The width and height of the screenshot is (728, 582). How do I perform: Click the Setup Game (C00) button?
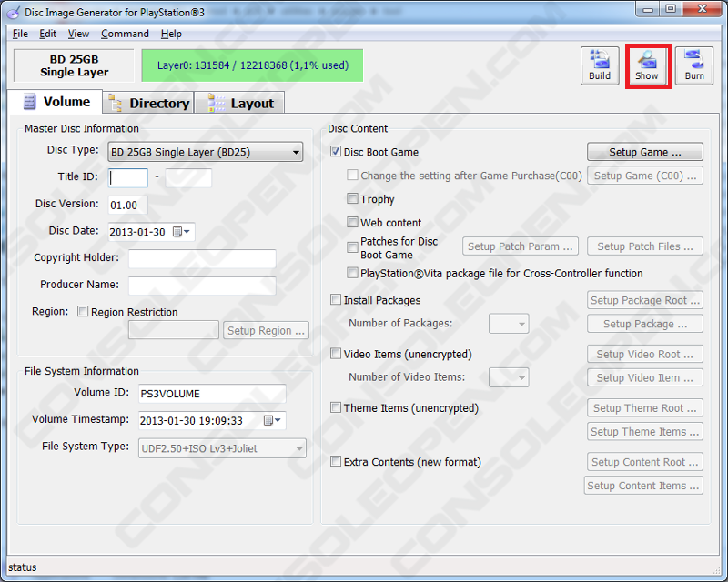tap(645, 176)
